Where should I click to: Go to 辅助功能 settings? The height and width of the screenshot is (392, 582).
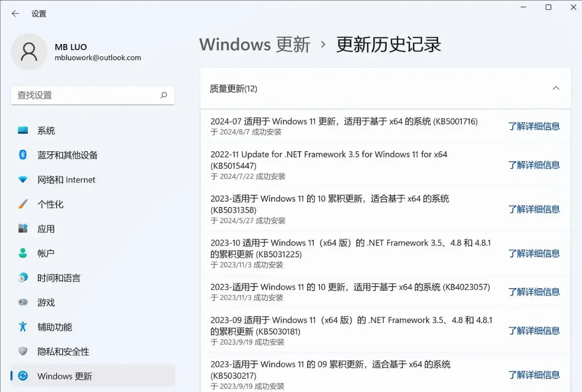click(x=93, y=327)
